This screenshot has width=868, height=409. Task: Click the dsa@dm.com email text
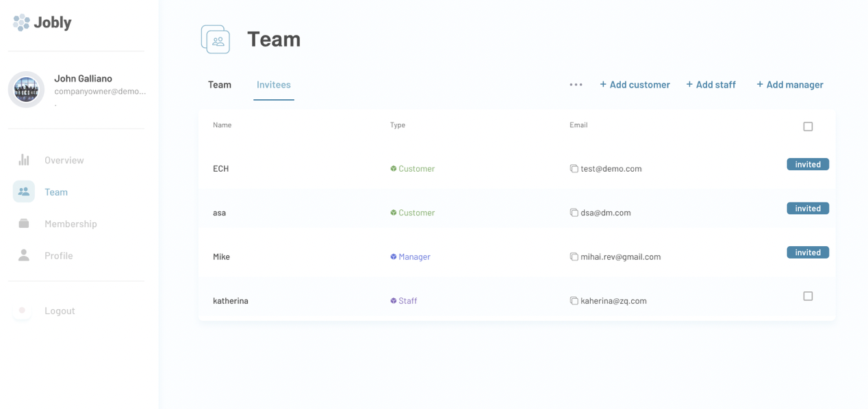pyautogui.click(x=606, y=213)
